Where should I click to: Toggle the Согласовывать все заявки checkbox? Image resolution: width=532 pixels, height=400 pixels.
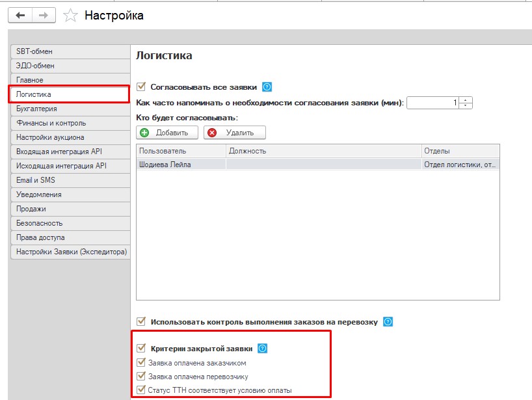(140, 87)
